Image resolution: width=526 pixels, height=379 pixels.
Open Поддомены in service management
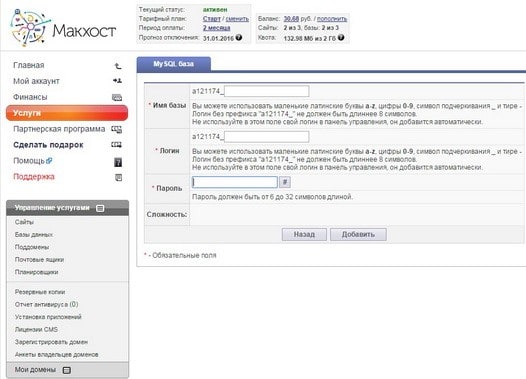coord(32,247)
